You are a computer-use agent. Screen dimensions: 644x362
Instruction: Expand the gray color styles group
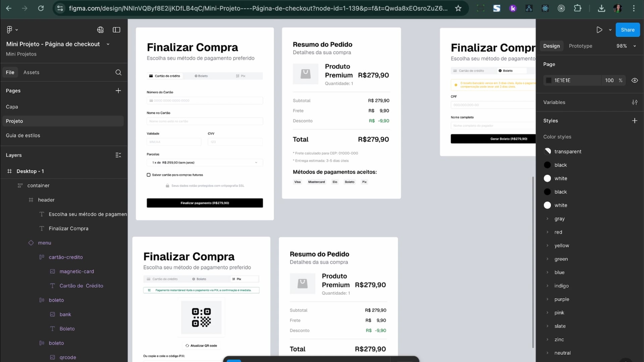(x=547, y=219)
